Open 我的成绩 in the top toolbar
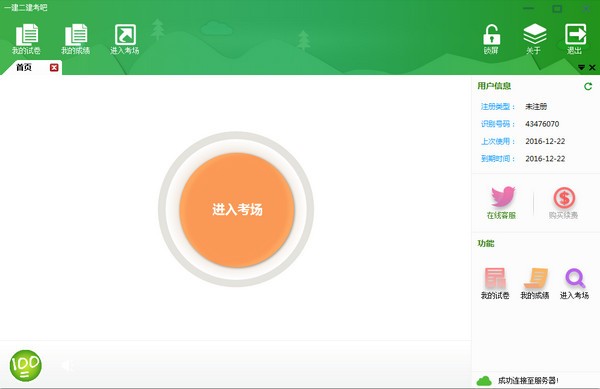Image resolution: width=600 pixels, height=389 pixels. pos(75,39)
